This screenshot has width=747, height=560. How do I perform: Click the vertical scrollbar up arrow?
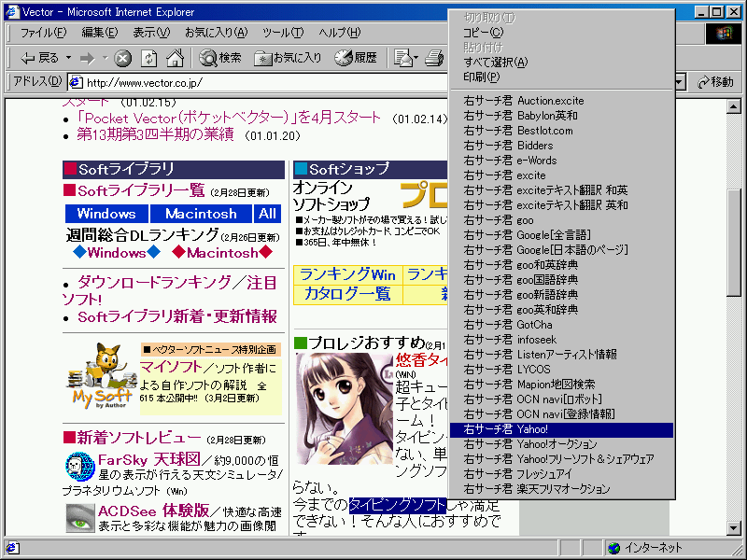pyautogui.click(x=734, y=106)
